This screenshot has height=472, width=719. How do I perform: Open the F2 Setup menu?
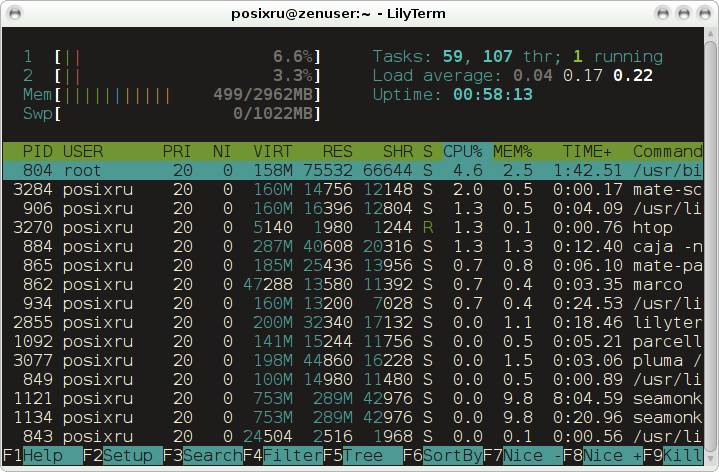point(122,455)
